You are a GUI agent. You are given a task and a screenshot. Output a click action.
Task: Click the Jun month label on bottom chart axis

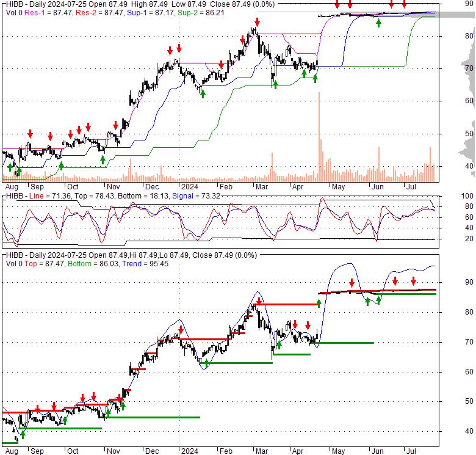click(378, 451)
